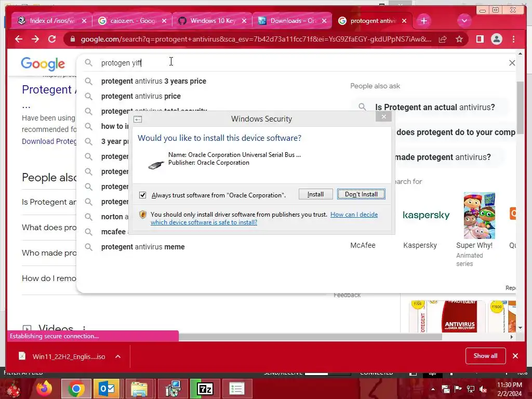Choose suggestion 'protegent antivirus meme'
This screenshot has width=532, height=399.
pos(143,247)
